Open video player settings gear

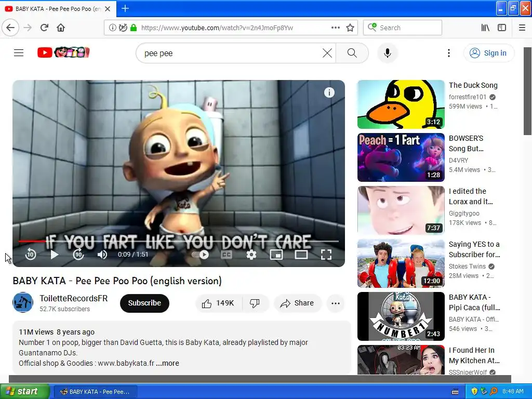click(251, 254)
